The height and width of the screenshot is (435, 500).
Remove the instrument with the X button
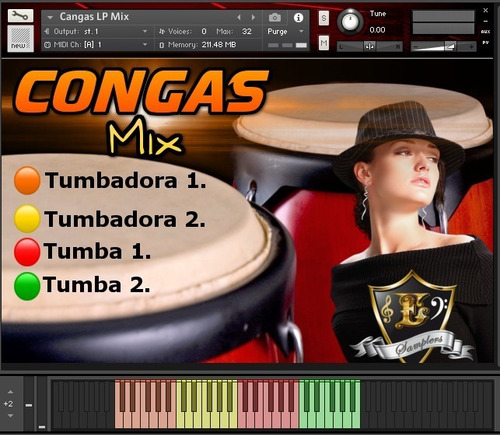click(486, 10)
